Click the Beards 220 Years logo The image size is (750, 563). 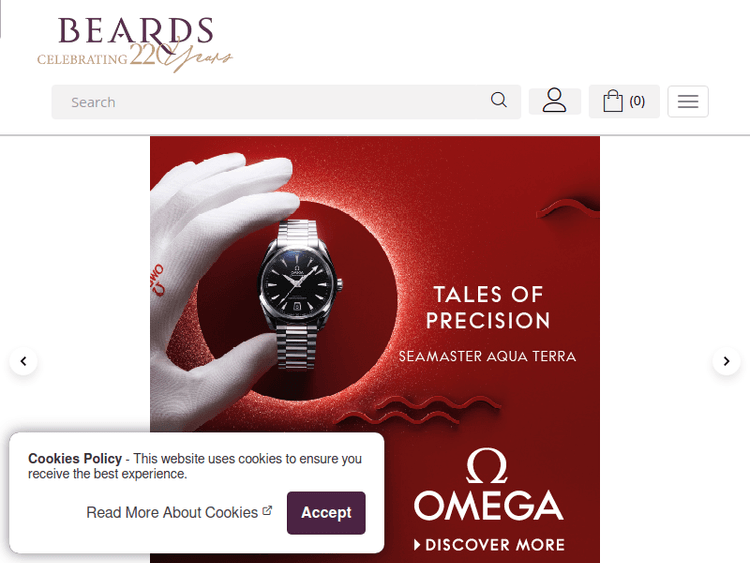135,44
